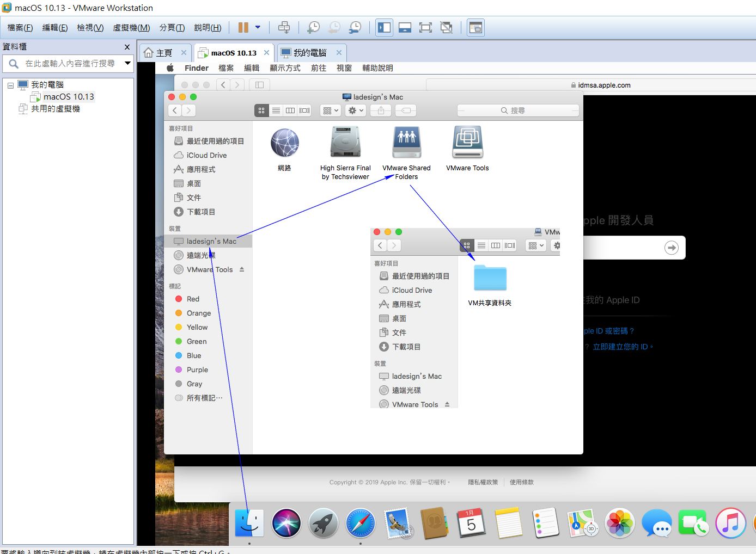
Task: Select the Red tag in the sidebar
Action: [x=192, y=299]
